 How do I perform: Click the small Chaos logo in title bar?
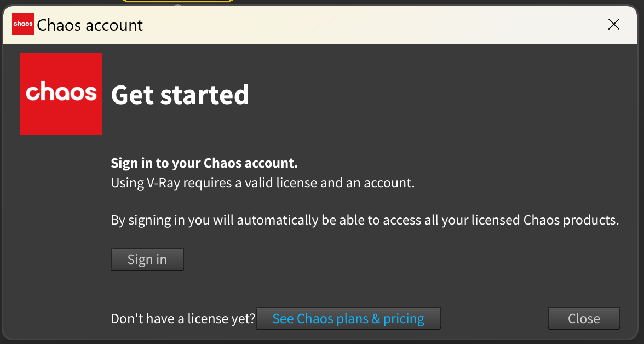click(22, 24)
